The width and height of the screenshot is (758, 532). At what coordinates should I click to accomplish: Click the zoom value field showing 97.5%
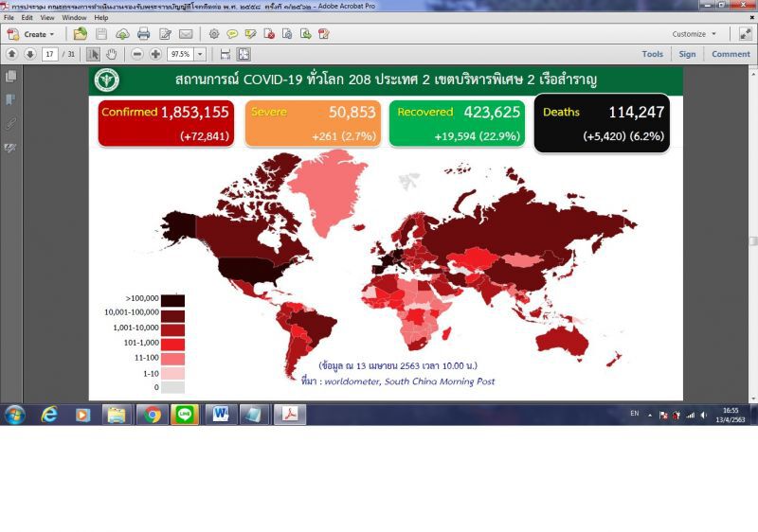(x=181, y=54)
